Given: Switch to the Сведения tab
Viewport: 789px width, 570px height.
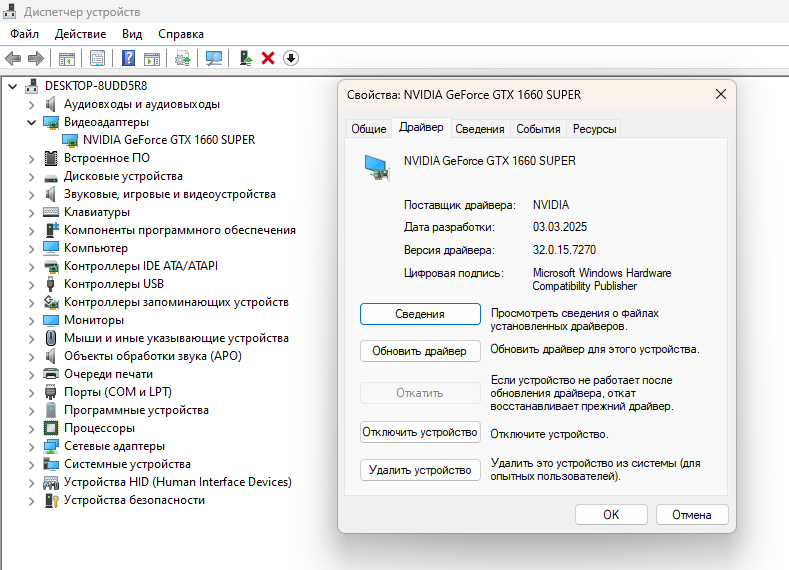Looking at the screenshot, I should point(480,129).
